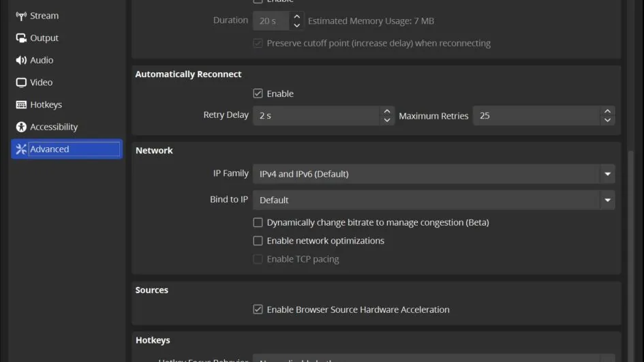Click the Video monitor icon

coord(21,82)
